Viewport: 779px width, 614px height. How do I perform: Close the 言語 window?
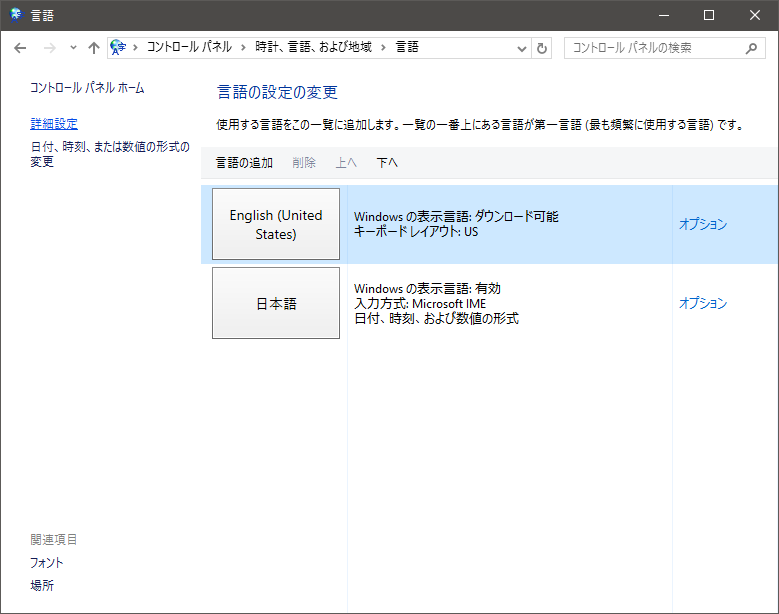(755, 15)
